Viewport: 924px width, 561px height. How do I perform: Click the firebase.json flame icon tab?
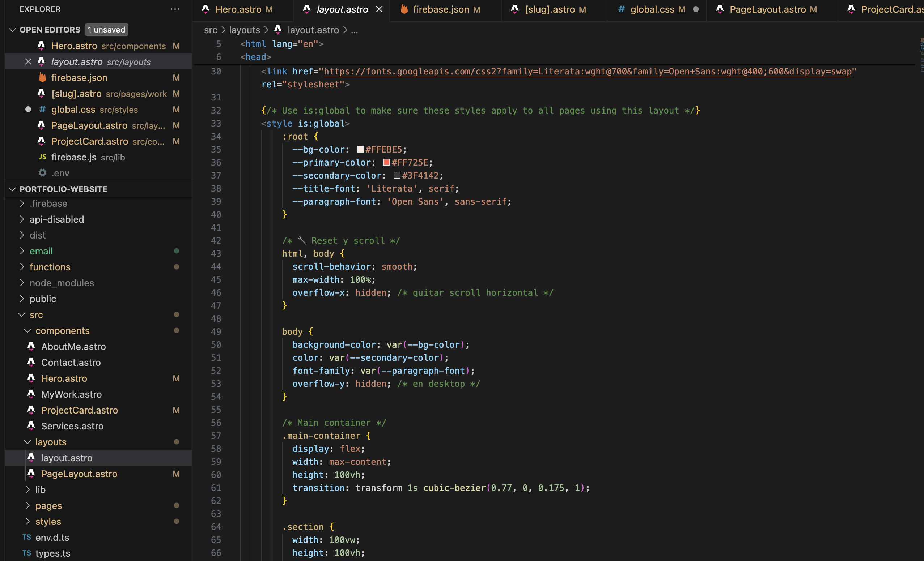(404, 9)
